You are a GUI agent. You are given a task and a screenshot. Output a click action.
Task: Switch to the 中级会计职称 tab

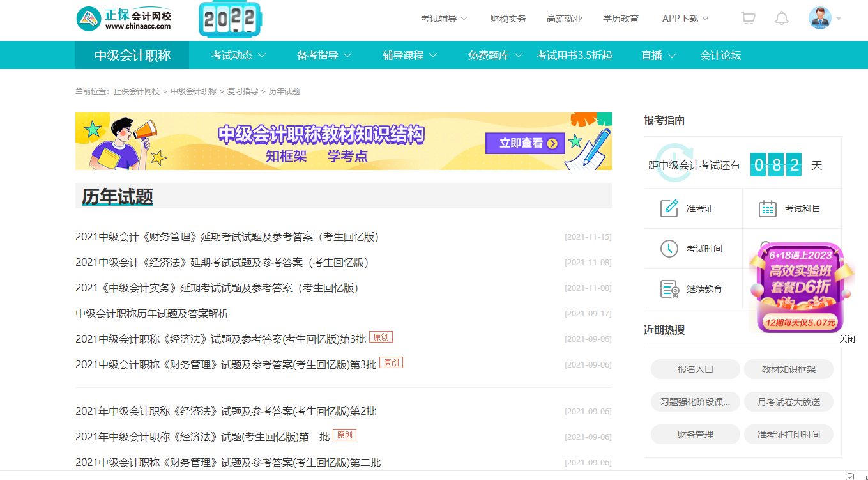pos(132,55)
